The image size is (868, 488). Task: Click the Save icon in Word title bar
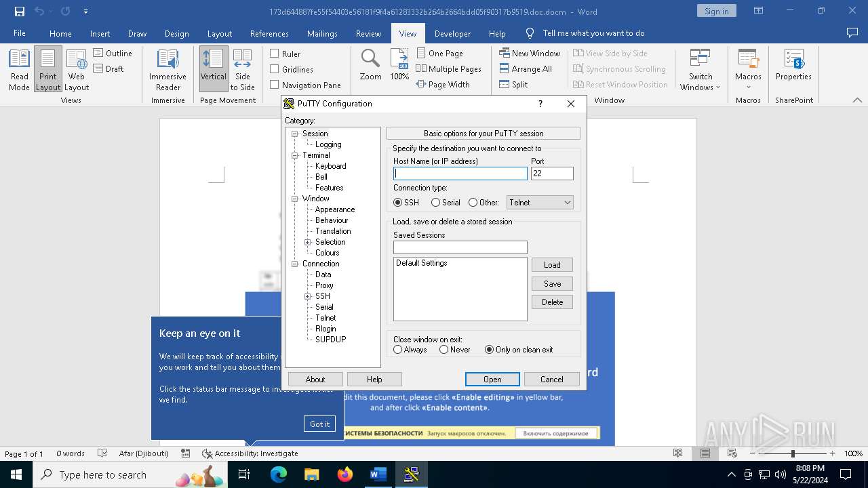click(x=19, y=12)
